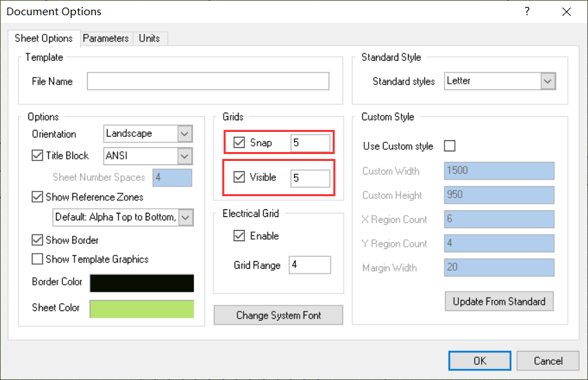The height and width of the screenshot is (380, 588).
Task: Open the Units tab
Action: (x=149, y=38)
